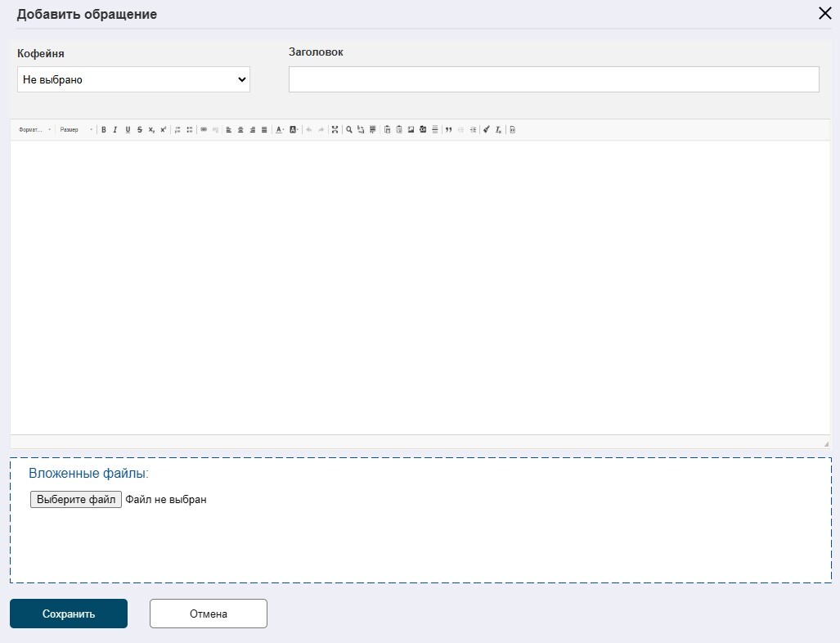840x643 pixels.
Task: Open the Формат dropdown
Action: tap(34, 130)
